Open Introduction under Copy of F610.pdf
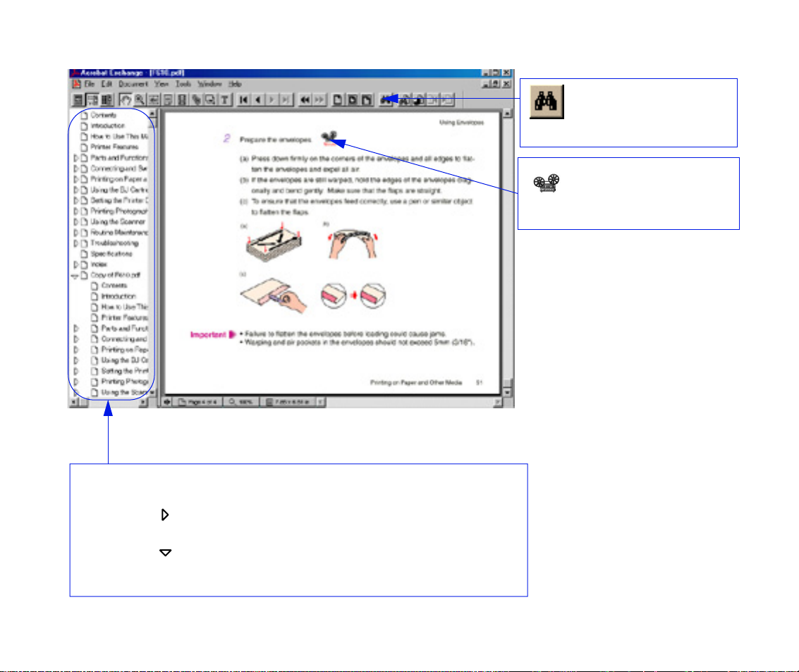Screen dimensions: 799x672 [x=118, y=297]
